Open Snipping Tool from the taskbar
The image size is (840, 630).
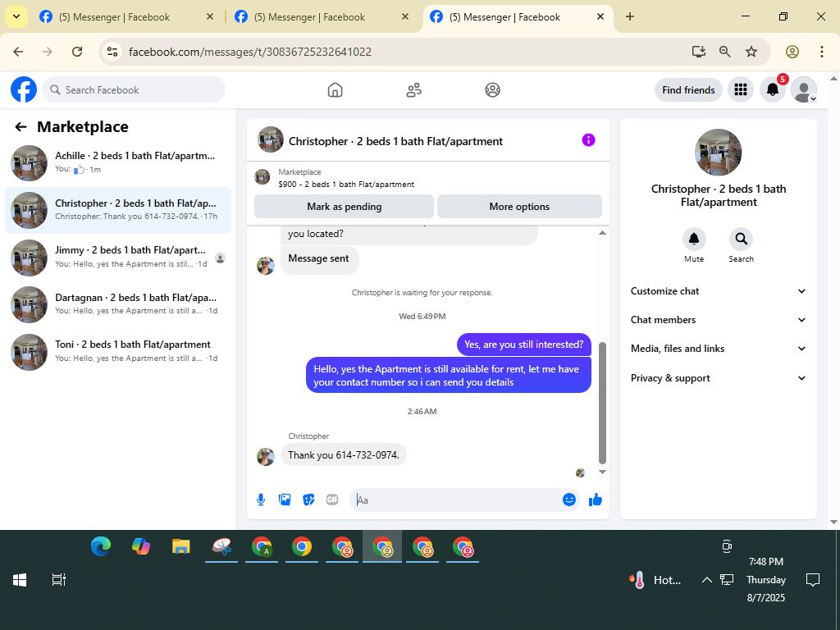[x=221, y=547]
